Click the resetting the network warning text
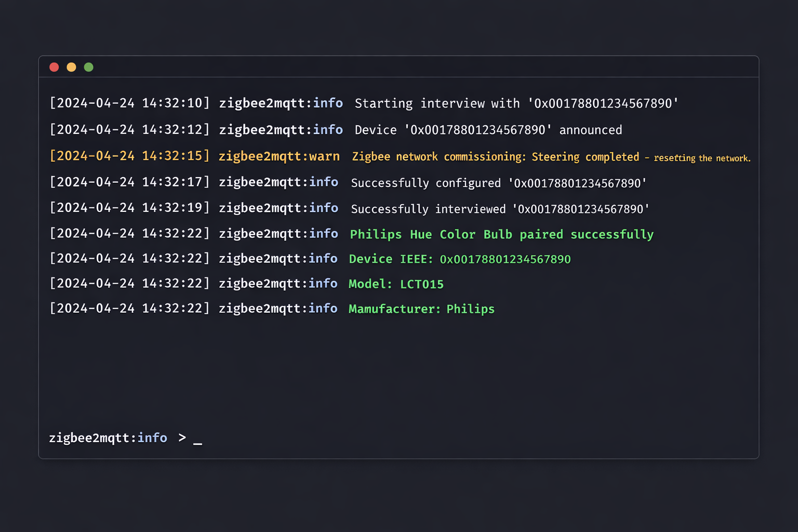This screenshot has width=798, height=532. [702, 157]
